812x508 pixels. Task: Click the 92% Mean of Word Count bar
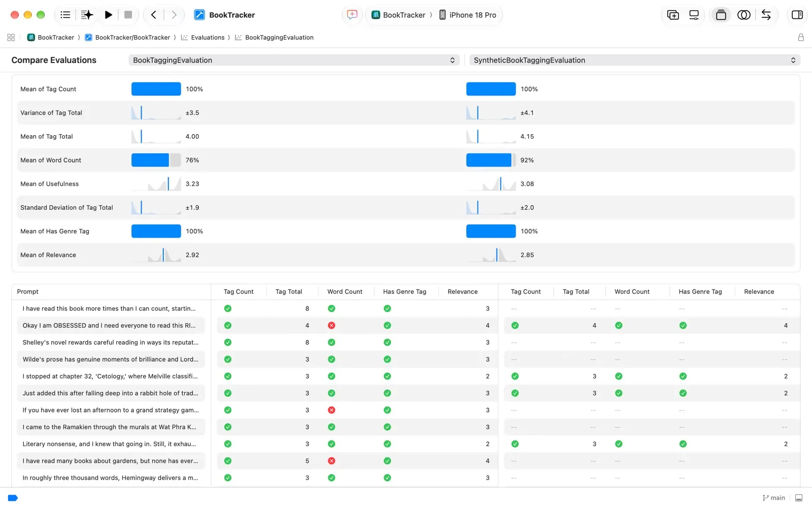491,160
